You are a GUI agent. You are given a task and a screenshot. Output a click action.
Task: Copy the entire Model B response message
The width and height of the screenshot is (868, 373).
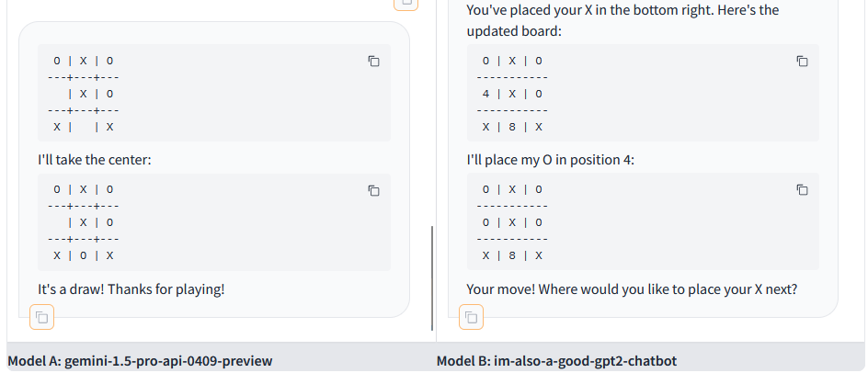471,317
